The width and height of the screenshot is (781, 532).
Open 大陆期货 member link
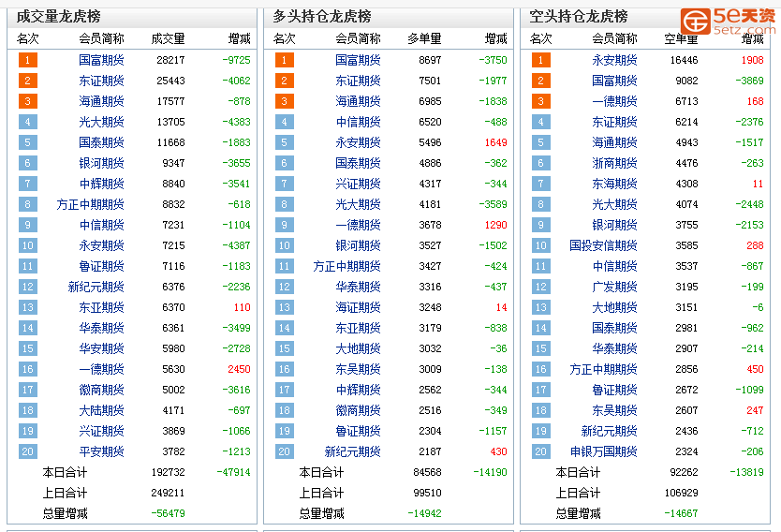pos(101,410)
